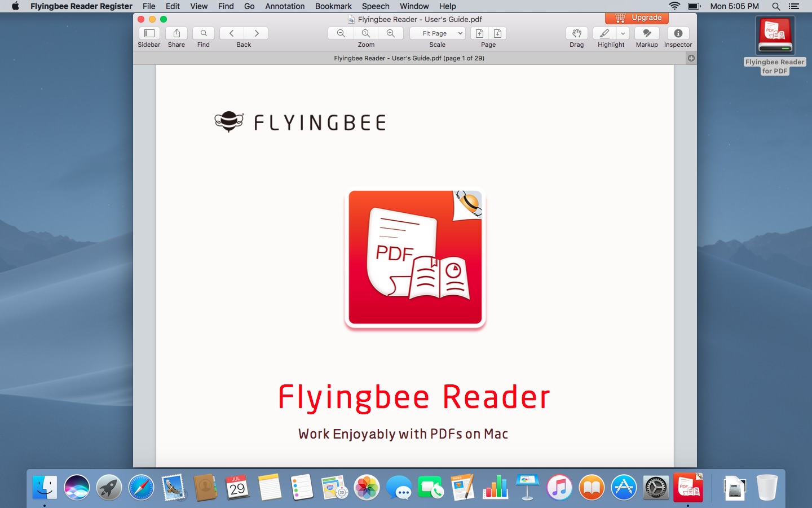Open the Bookmark menu
Image resolution: width=812 pixels, height=508 pixels.
pyautogui.click(x=333, y=6)
